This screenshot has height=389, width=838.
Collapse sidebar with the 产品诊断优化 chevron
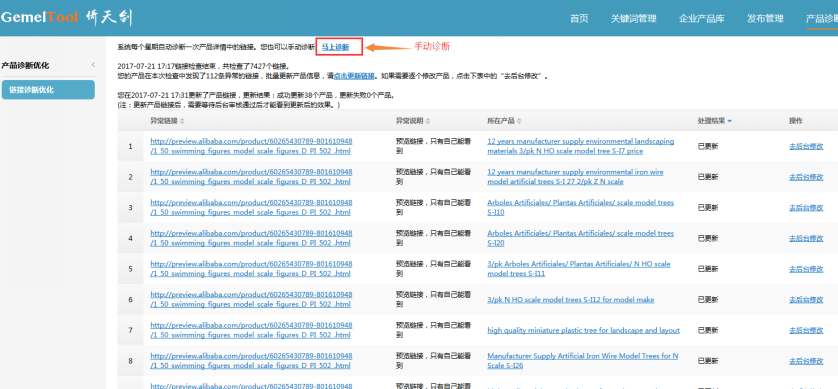(93, 65)
